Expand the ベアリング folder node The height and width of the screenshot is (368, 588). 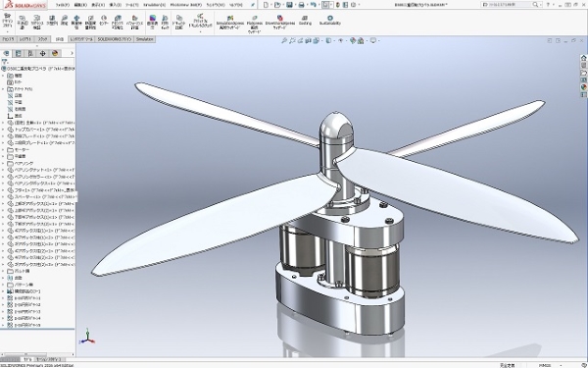pyautogui.click(x=3, y=163)
